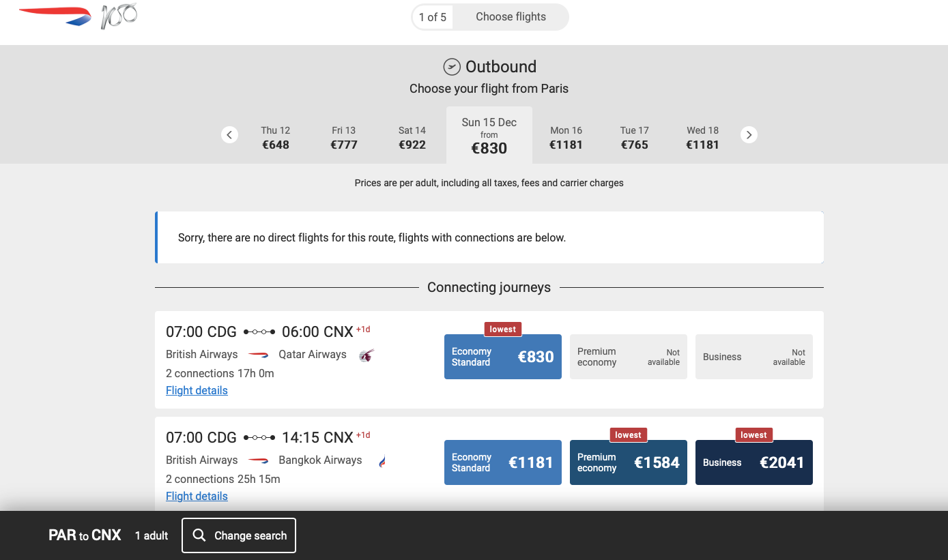This screenshot has height=560, width=948.
Task: Click the PAR to CNX route text
Action: coord(85,535)
